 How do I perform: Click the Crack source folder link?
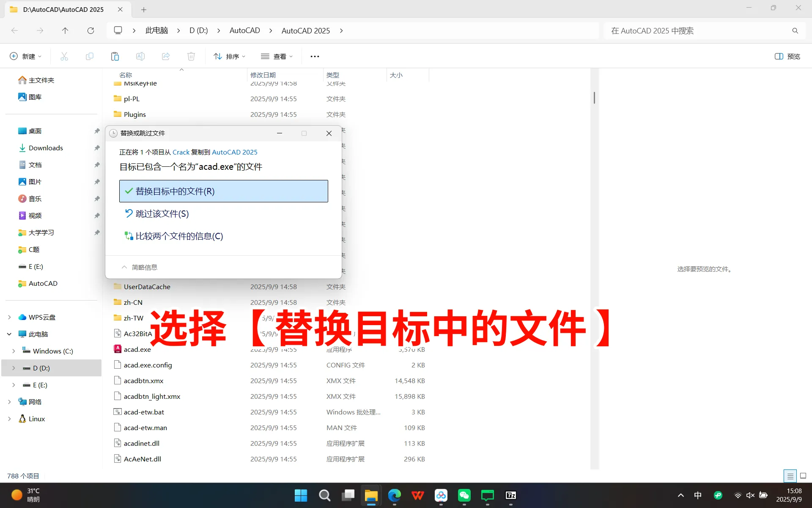click(x=181, y=152)
